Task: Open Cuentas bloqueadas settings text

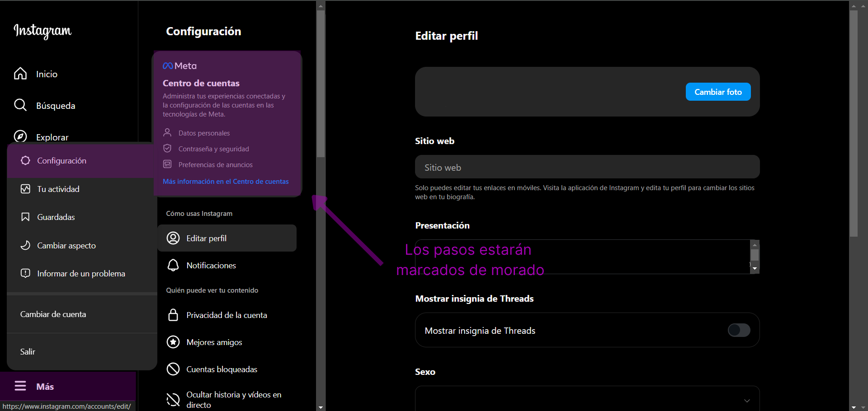Action: pyautogui.click(x=222, y=369)
